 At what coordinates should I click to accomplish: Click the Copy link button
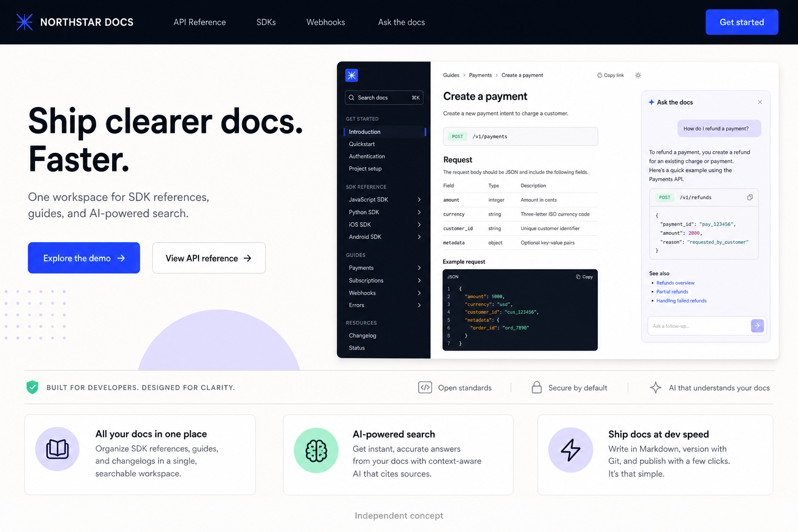(x=610, y=75)
